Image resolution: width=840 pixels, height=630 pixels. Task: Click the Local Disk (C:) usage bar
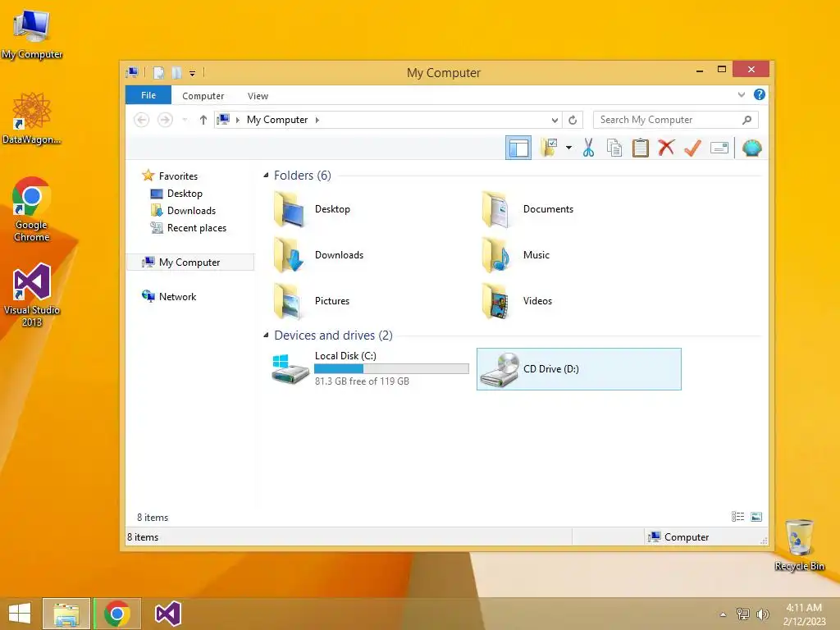pos(391,368)
